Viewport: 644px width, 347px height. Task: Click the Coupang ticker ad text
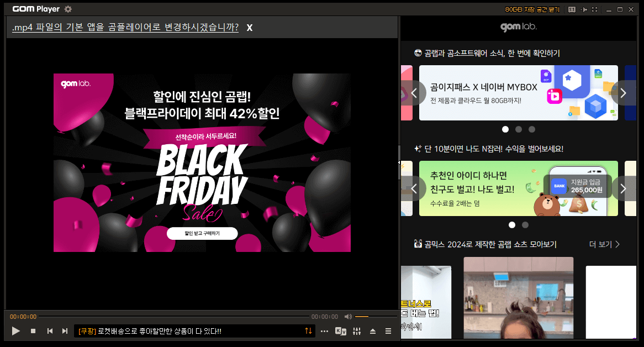pyautogui.click(x=150, y=331)
